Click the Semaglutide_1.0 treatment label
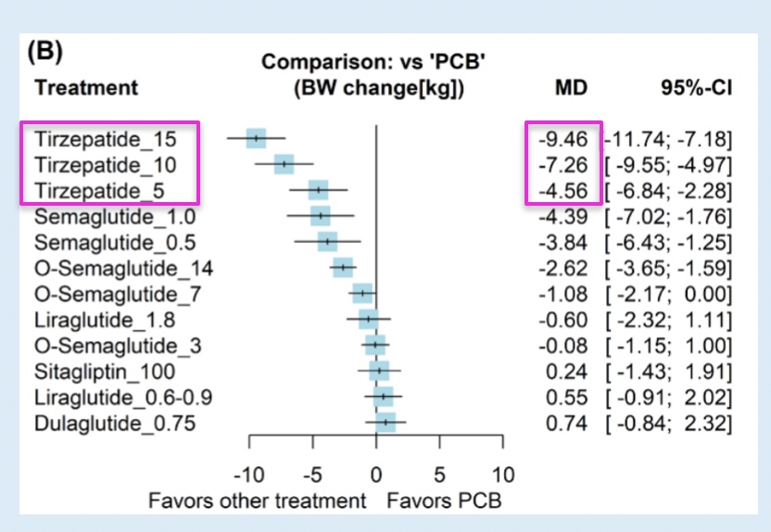The height and width of the screenshot is (532, 771). (x=107, y=217)
